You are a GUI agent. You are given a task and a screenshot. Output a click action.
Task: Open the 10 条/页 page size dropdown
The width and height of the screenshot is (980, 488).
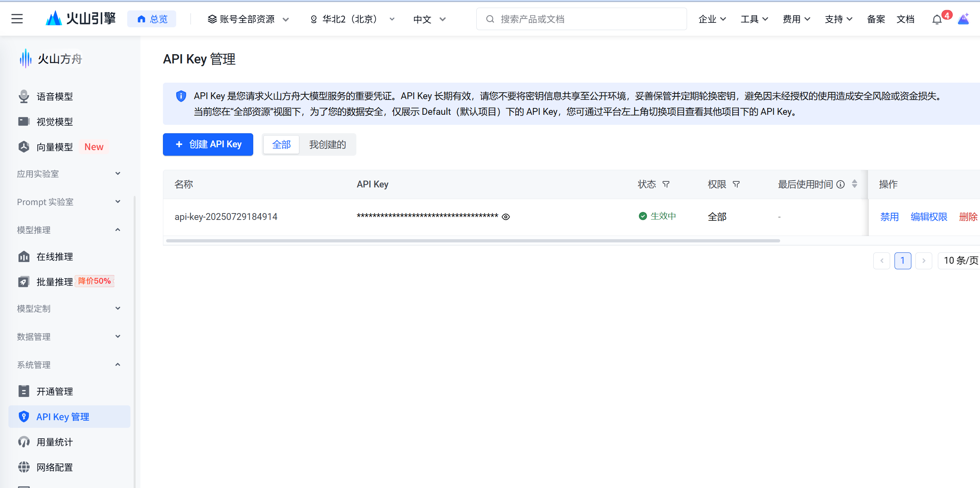coord(960,260)
